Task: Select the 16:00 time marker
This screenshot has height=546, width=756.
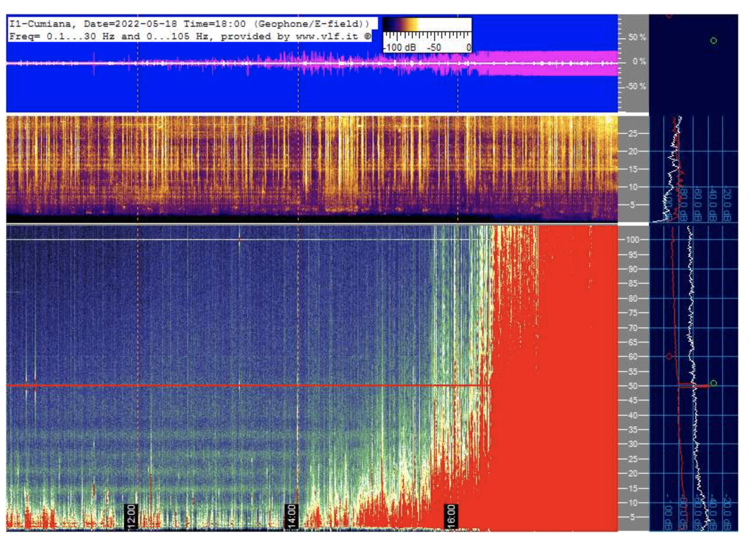Action: (451, 517)
